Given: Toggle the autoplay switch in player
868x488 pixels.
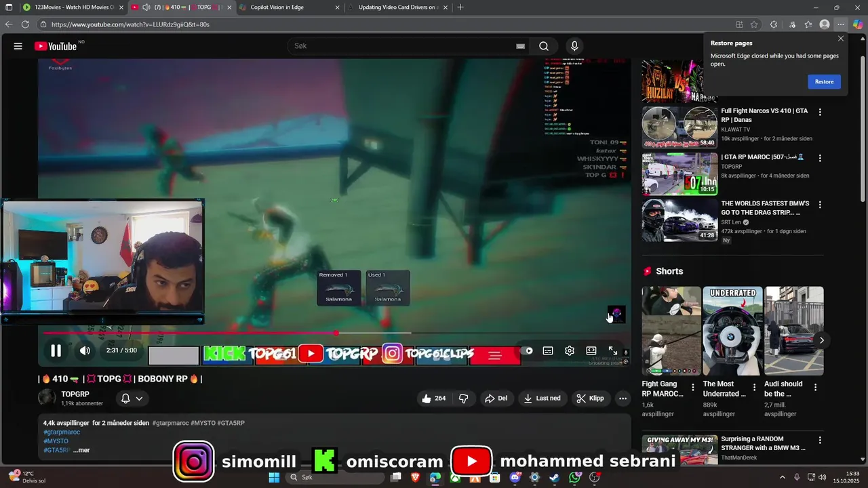Looking at the screenshot, I should [528, 350].
